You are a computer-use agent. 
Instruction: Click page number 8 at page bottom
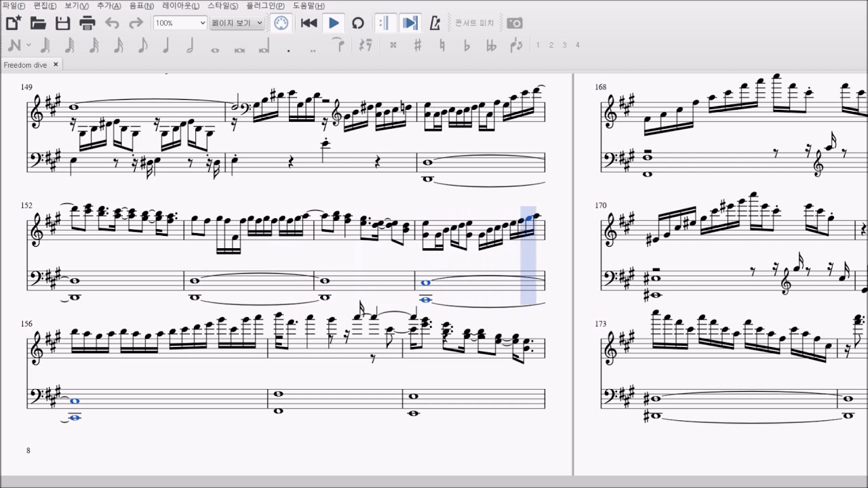(28, 450)
